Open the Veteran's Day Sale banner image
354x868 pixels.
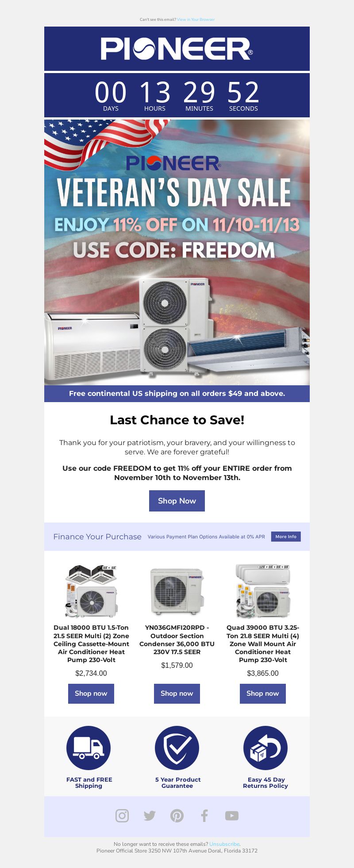[x=177, y=252]
